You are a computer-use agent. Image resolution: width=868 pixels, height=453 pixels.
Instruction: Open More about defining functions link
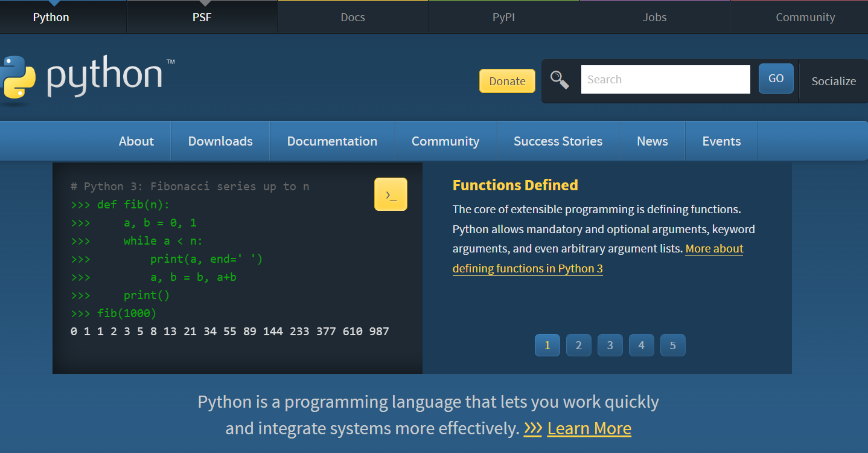coord(598,259)
